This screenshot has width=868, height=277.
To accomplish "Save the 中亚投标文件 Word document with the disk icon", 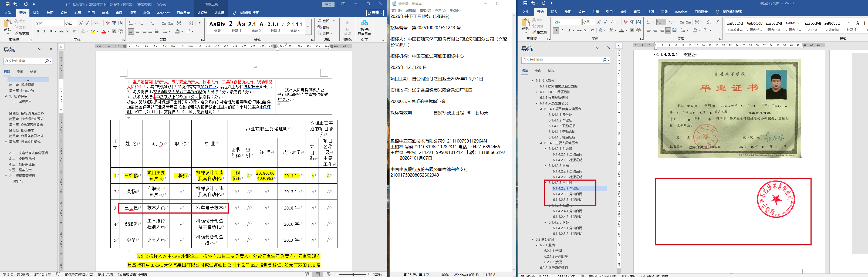I will point(525,3).
